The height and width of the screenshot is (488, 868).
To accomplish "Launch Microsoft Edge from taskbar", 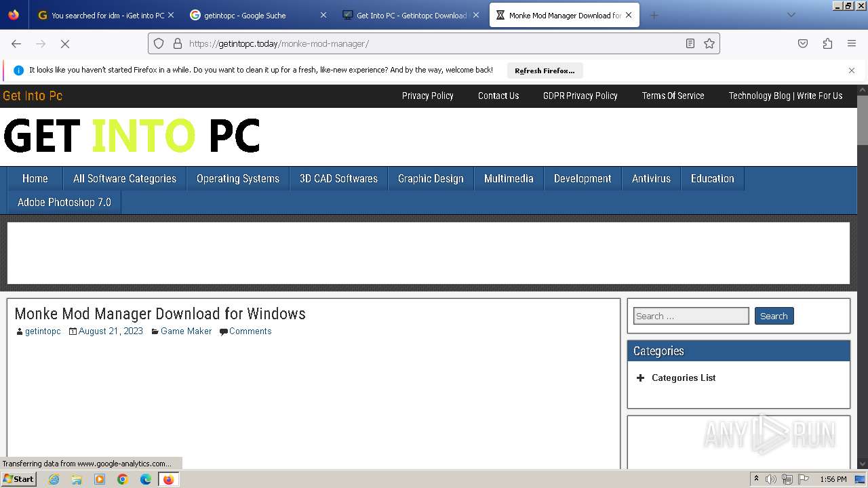I will pyautogui.click(x=146, y=479).
